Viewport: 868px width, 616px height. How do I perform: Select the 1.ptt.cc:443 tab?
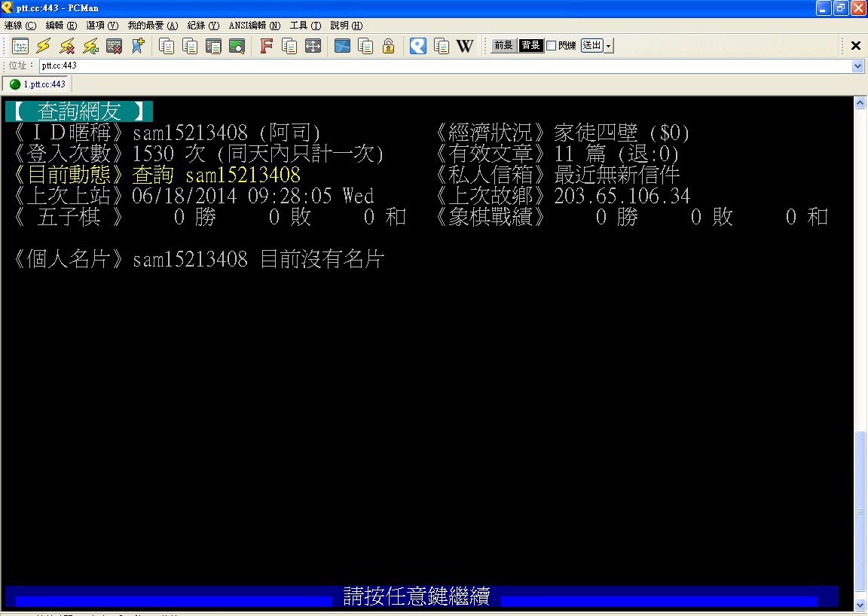pos(36,84)
